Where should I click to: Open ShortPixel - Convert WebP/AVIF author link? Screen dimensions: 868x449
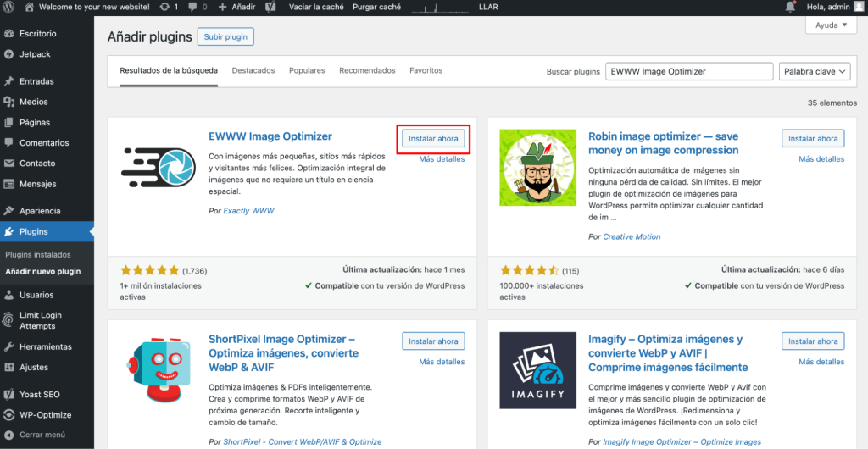303,442
